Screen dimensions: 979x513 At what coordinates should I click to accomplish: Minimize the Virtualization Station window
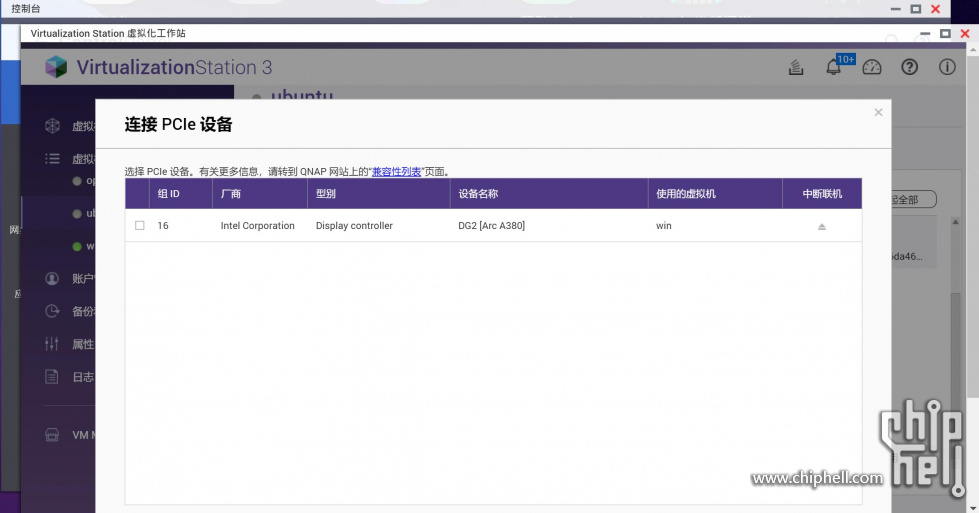pos(925,34)
